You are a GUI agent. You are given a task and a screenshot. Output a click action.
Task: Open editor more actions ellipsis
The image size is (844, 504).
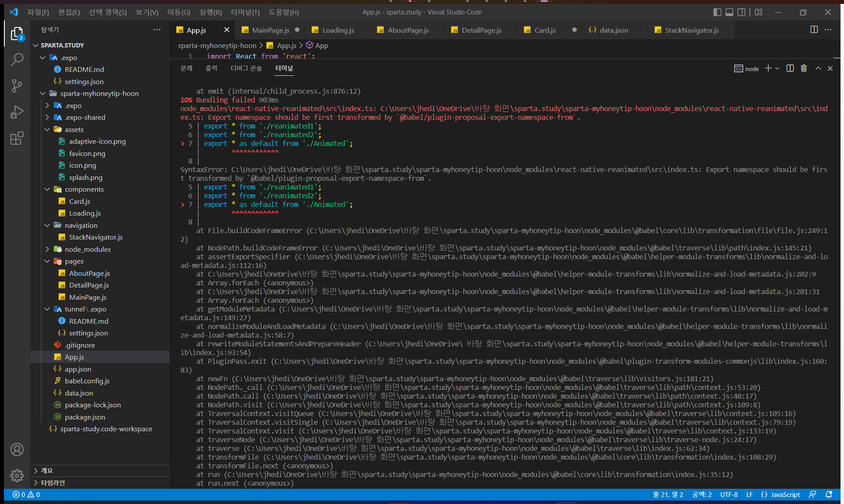click(x=828, y=30)
